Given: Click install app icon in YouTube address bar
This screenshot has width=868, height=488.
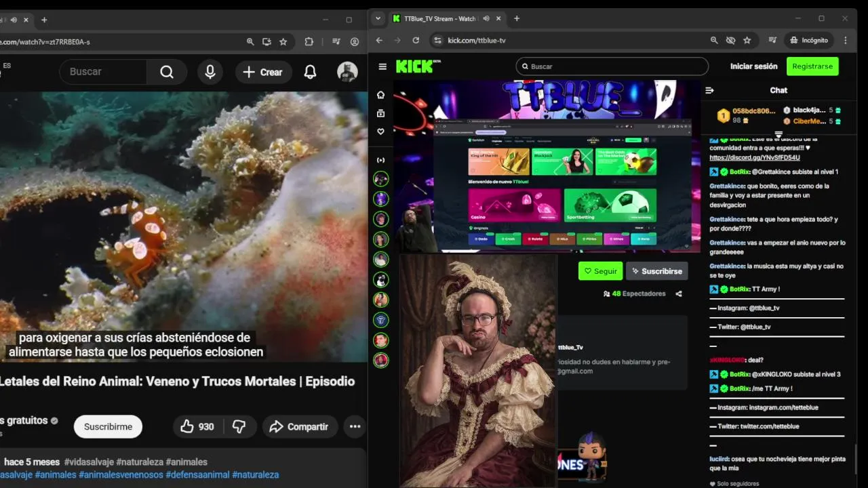Looking at the screenshot, I should tap(267, 42).
